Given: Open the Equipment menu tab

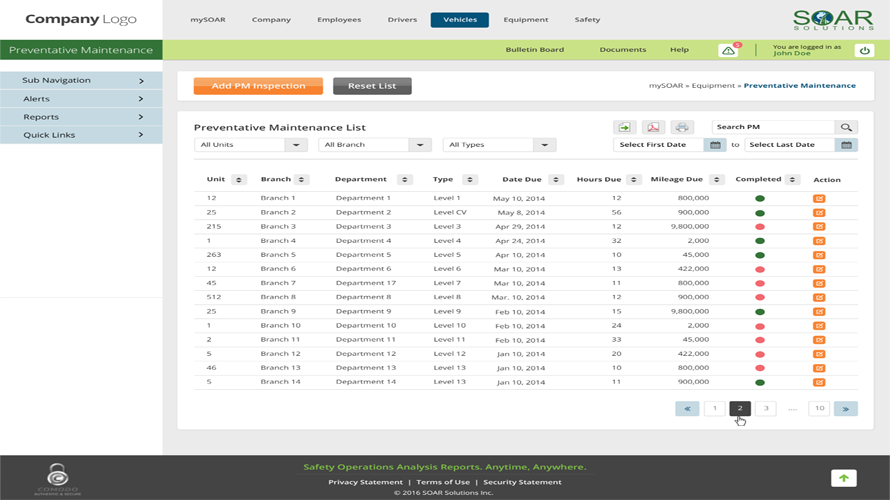Looking at the screenshot, I should coord(525,20).
